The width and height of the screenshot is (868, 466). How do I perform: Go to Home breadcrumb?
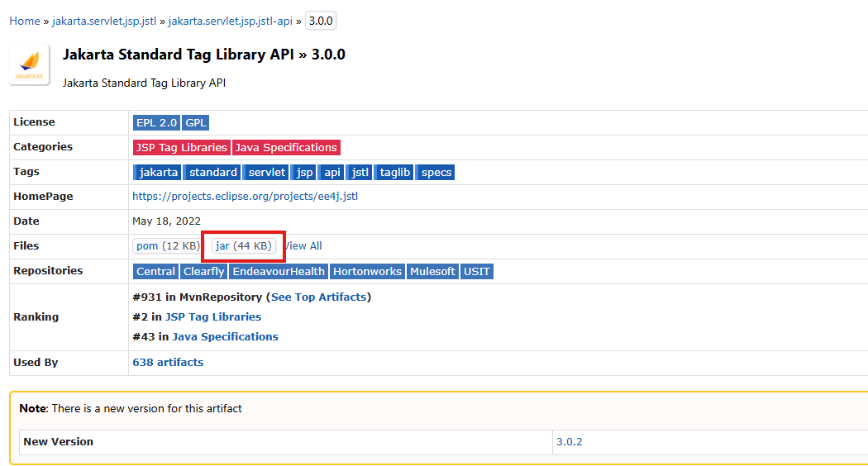[25, 21]
